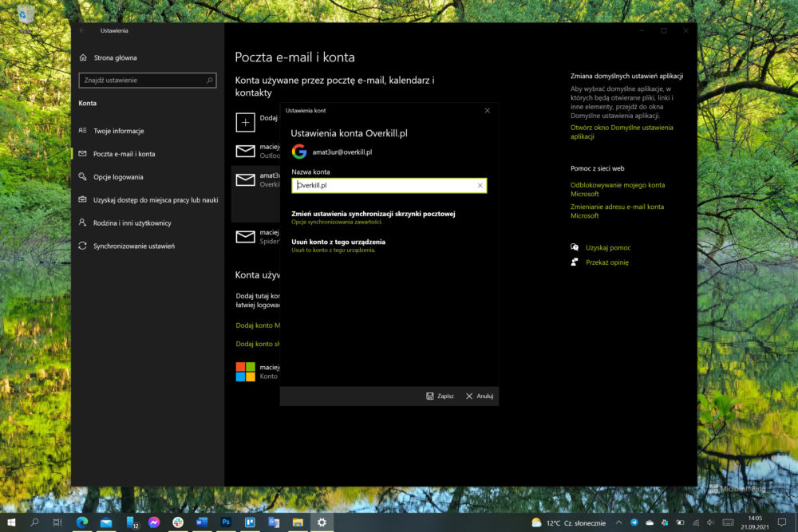The height and width of the screenshot is (532, 798).
Task: Click Dodaj konto Microsoft link
Action: (258, 325)
